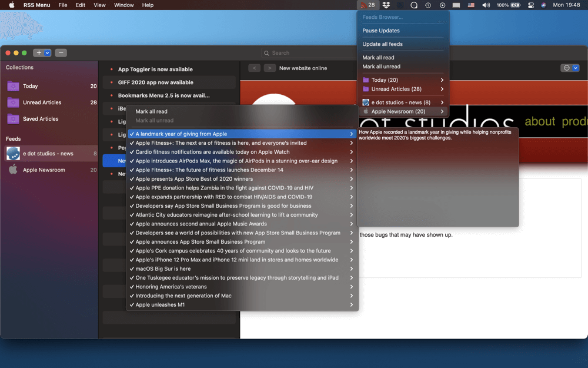The image size is (588, 368).
Task: Click the volume icon in menu bar
Action: (x=486, y=5)
